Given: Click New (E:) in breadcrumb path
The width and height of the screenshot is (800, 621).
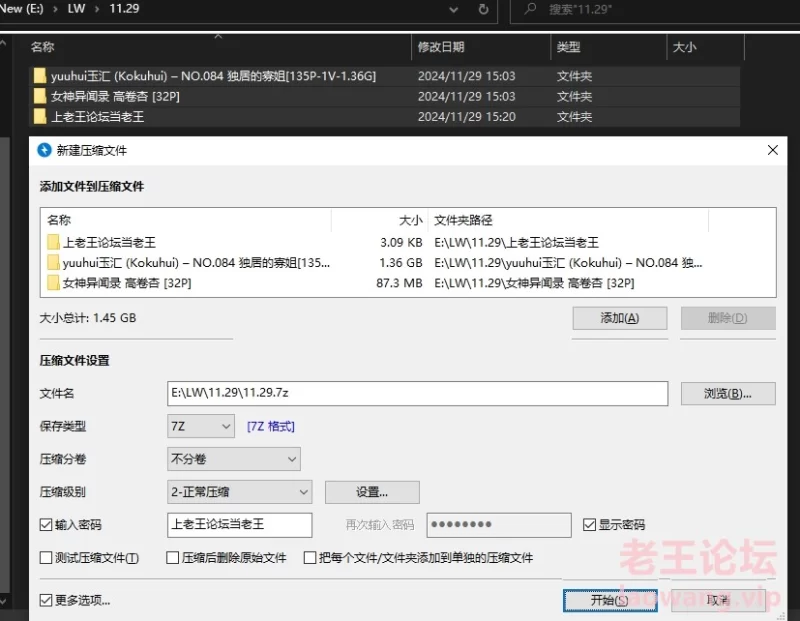Looking at the screenshot, I should [x=21, y=9].
